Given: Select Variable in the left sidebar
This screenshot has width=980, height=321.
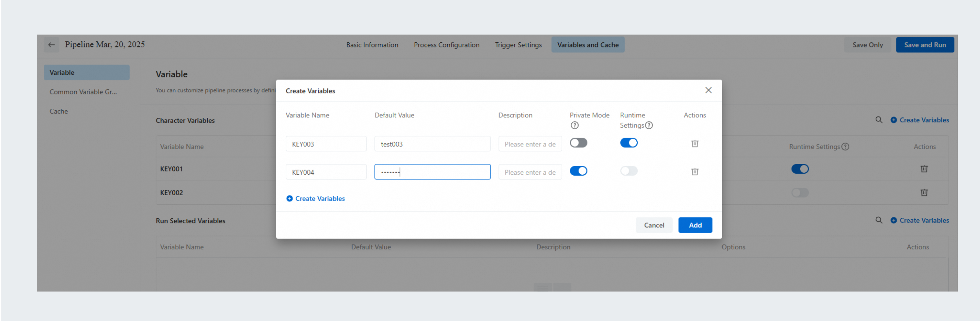Looking at the screenshot, I should 87,73.
